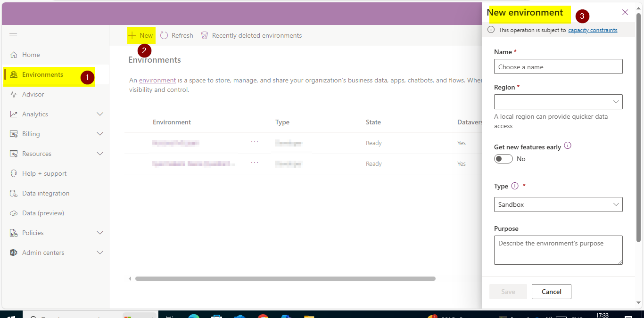
Task: Click into the Purpose text area
Action: coord(558,250)
